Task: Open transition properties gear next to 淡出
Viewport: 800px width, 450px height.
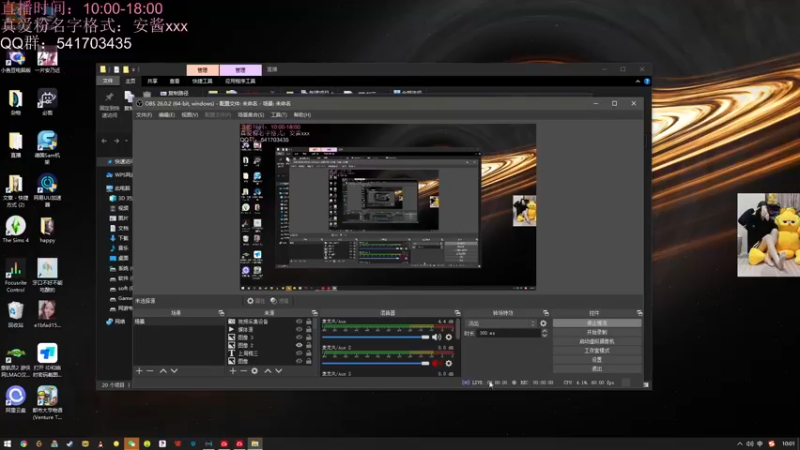Action: point(543,323)
